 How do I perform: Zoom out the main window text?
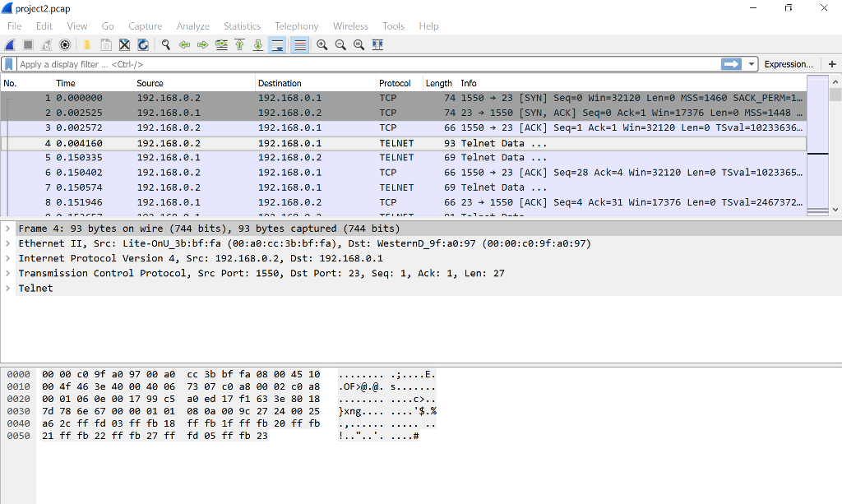coord(340,45)
